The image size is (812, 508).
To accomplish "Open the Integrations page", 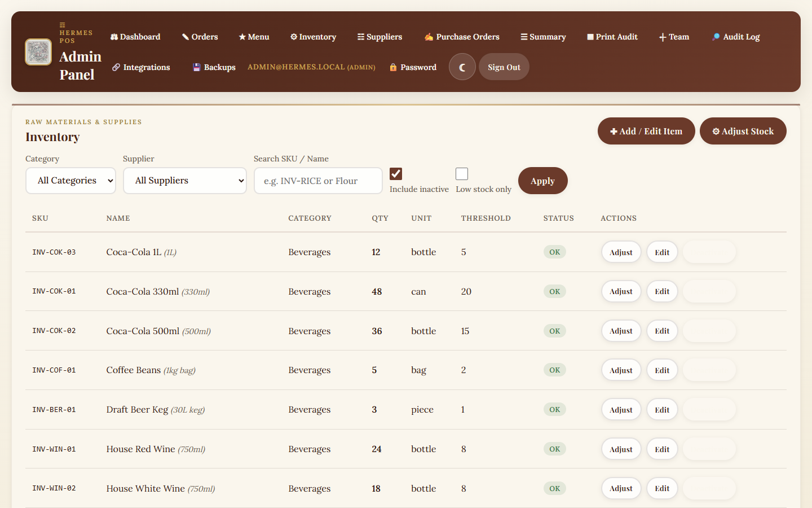I will tap(141, 67).
